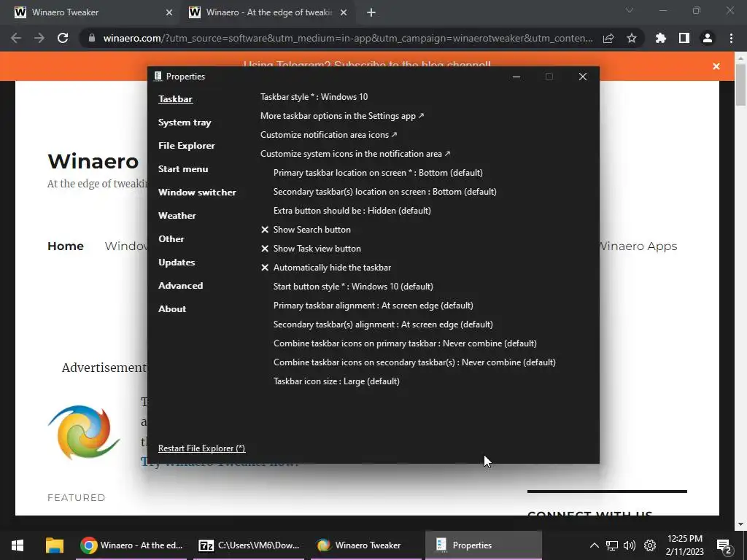Toggle Chrome side panel icon
The height and width of the screenshot is (560, 747).
(x=684, y=38)
